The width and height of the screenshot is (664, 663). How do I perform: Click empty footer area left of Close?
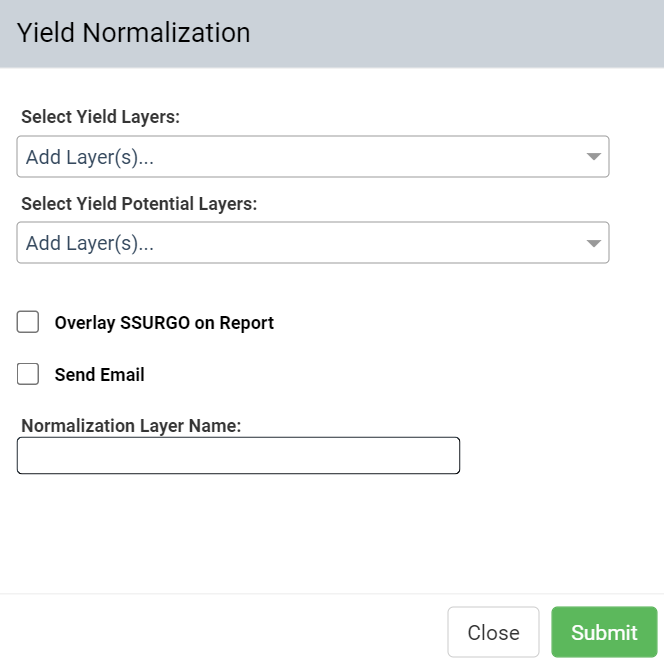(x=220, y=631)
